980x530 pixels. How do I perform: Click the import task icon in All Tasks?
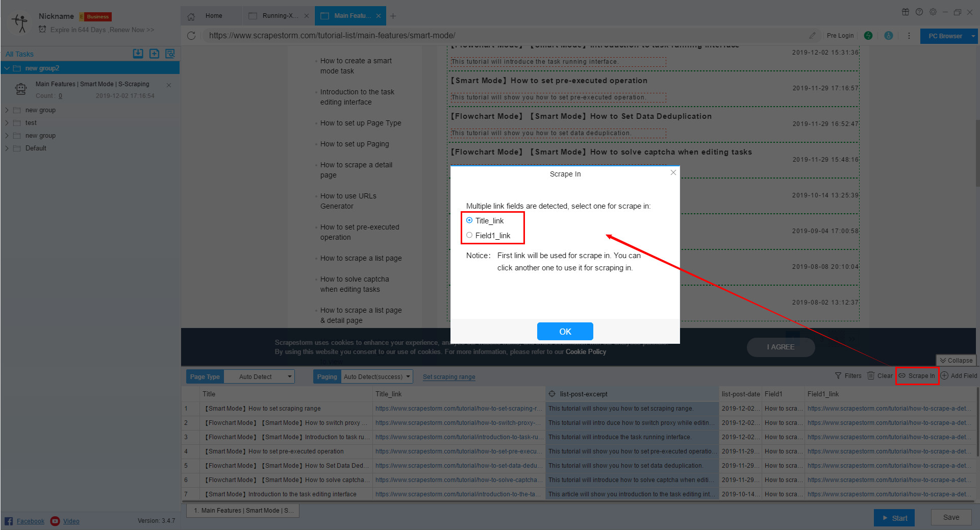click(x=138, y=54)
